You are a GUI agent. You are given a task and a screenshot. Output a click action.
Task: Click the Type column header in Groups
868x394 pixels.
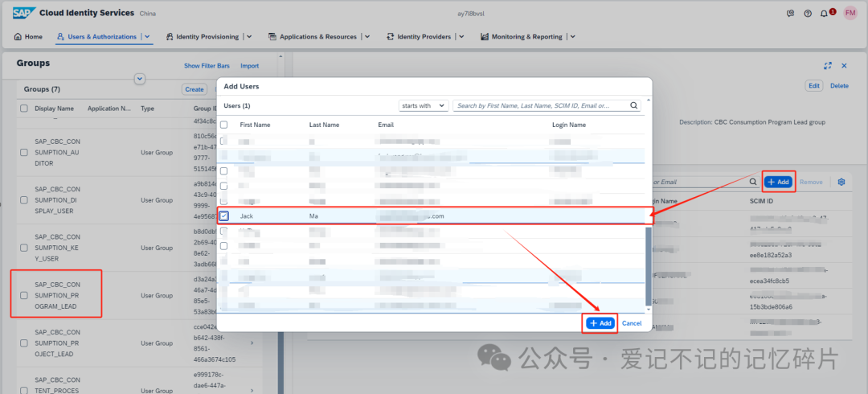pos(147,109)
